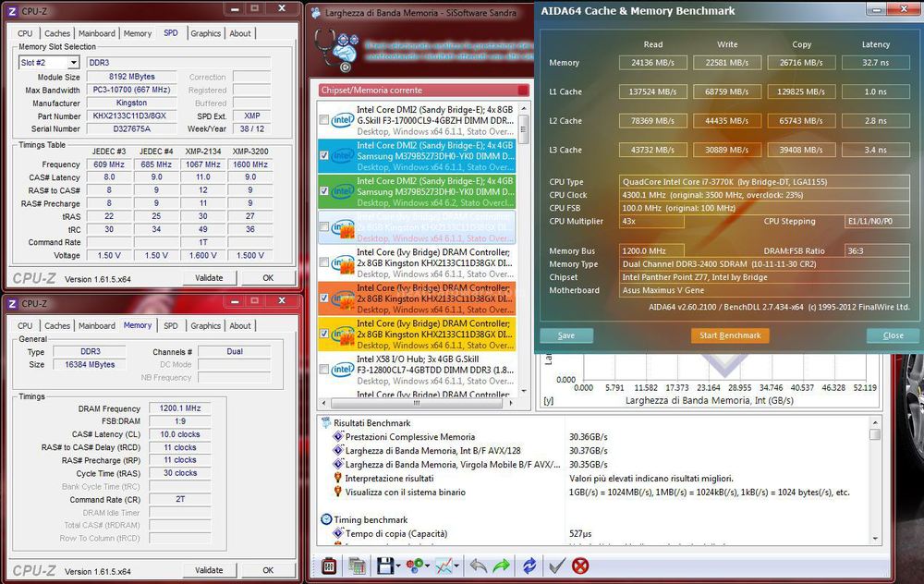Click the horizontal scrollbar under the chipset list

(x=417, y=403)
